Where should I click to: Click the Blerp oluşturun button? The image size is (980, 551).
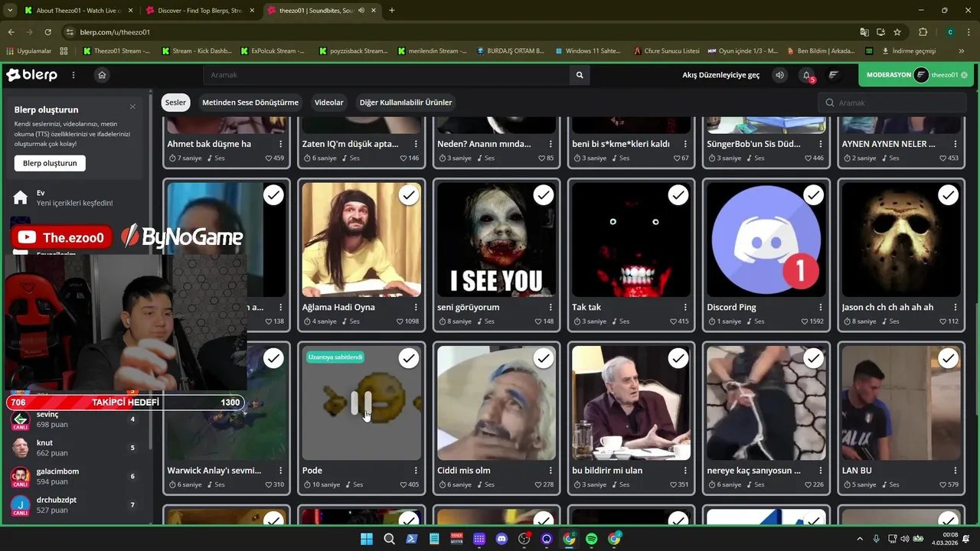tap(50, 163)
